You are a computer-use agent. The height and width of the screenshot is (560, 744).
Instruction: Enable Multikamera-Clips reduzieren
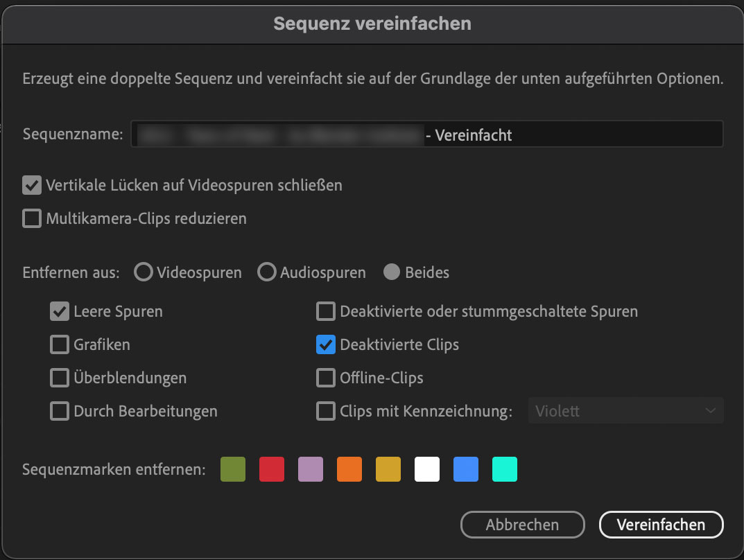32,218
